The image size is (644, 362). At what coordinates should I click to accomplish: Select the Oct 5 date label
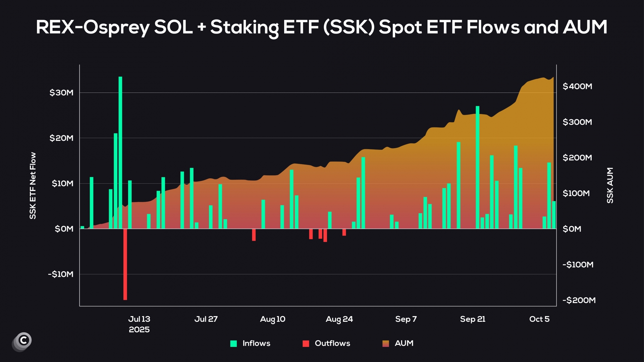pos(539,319)
